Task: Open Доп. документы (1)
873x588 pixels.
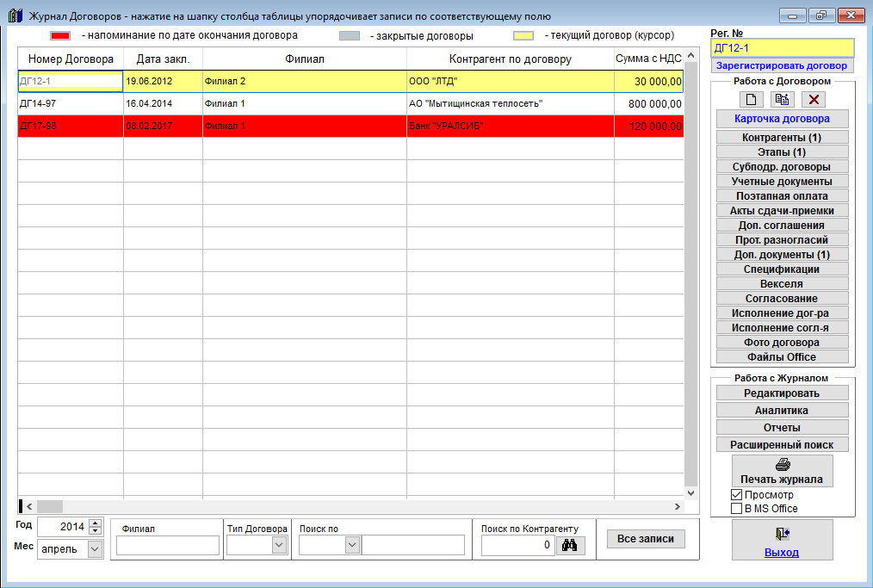Action: tap(783, 255)
